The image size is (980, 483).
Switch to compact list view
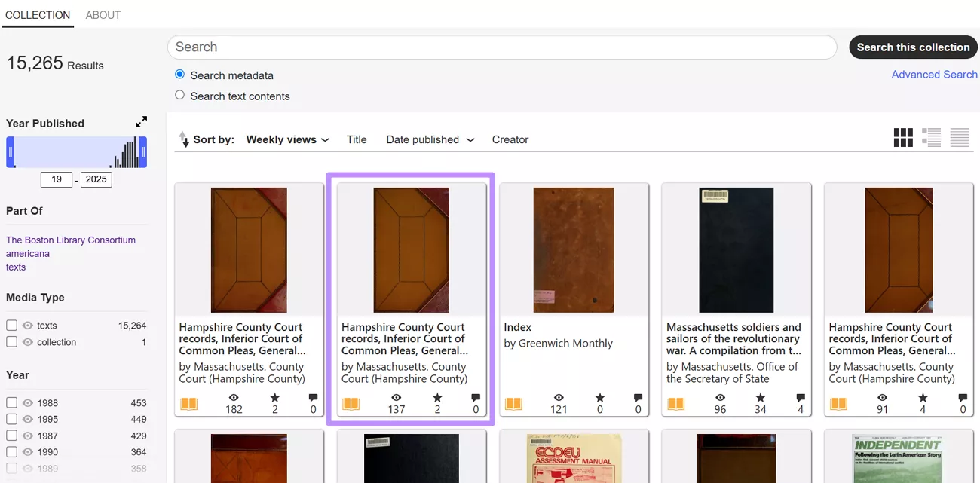[959, 137]
